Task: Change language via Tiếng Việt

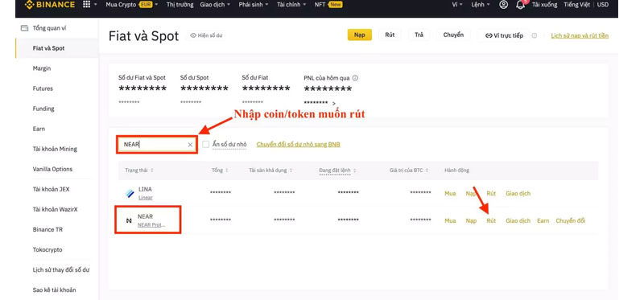Action: pyautogui.click(x=576, y=5)
